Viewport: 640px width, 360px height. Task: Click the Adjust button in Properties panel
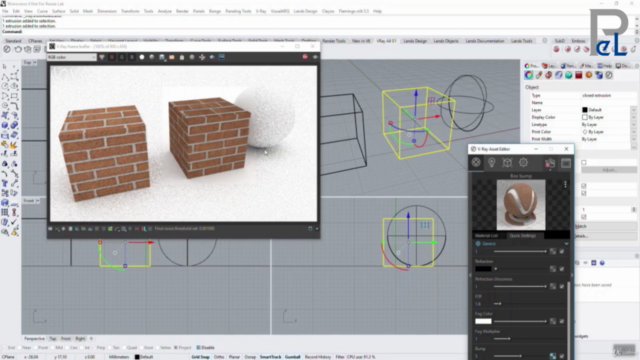coord(609,169)
